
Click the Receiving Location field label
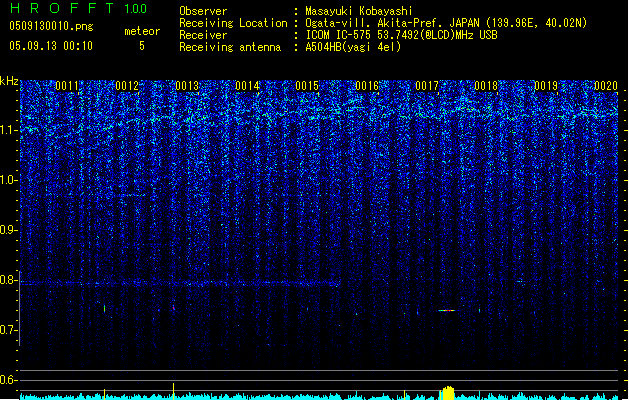233,23
